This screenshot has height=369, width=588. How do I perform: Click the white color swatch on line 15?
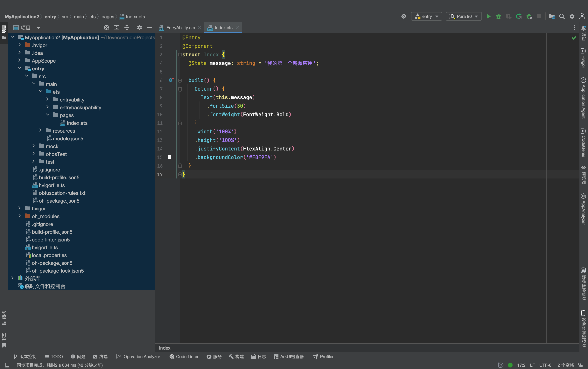pyautogui.click(x=169, y=157)
